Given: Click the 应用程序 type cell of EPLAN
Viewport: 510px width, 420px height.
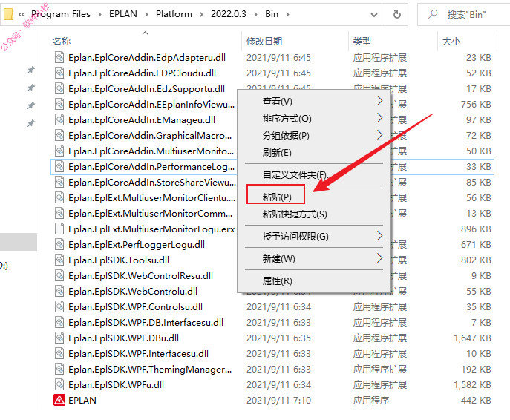Looking at the screenshot, I should [371, 401].
